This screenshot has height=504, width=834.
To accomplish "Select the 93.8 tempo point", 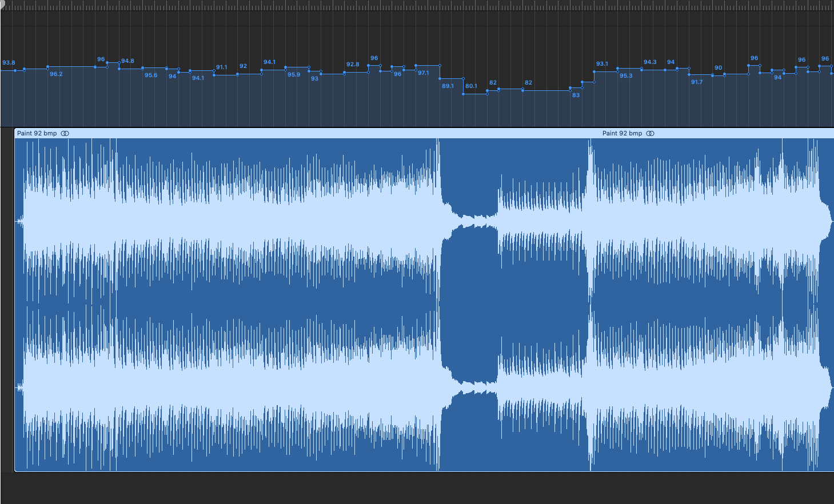I will click(9, 63).
